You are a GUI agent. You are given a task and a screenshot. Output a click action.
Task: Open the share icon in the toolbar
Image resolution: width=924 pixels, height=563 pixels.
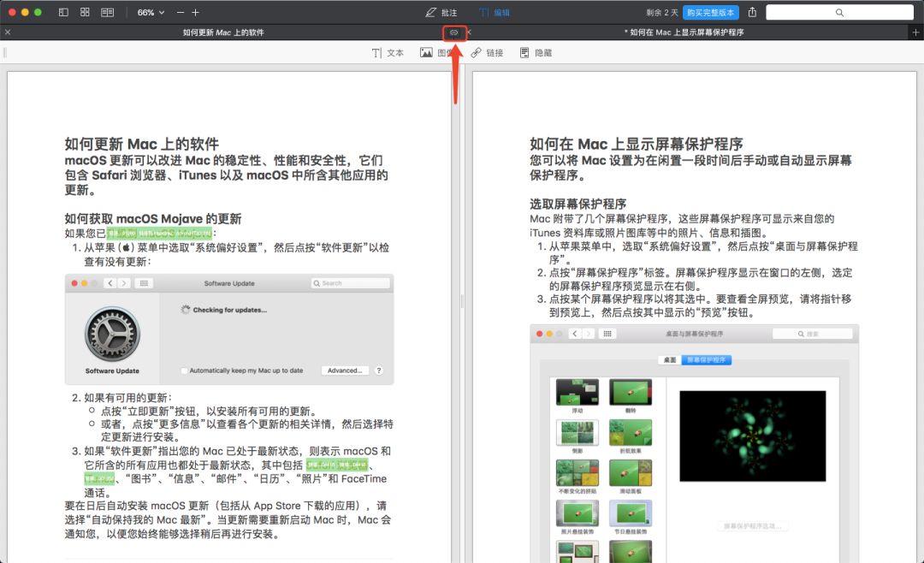(x=753, y=12)
